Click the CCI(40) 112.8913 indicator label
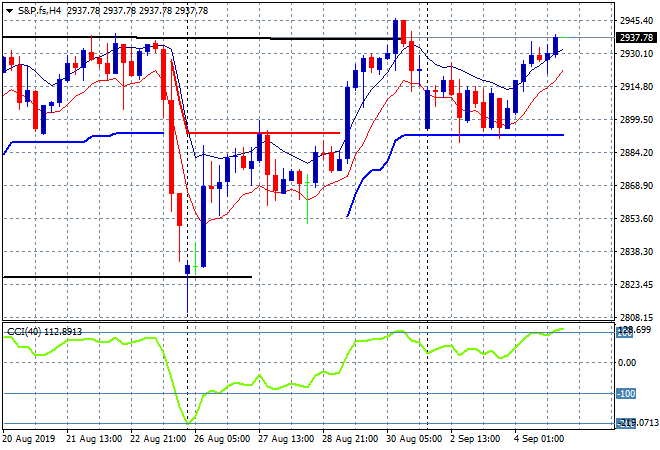The width and height of the screenshot is (660, 450). (x=45, y=332)
